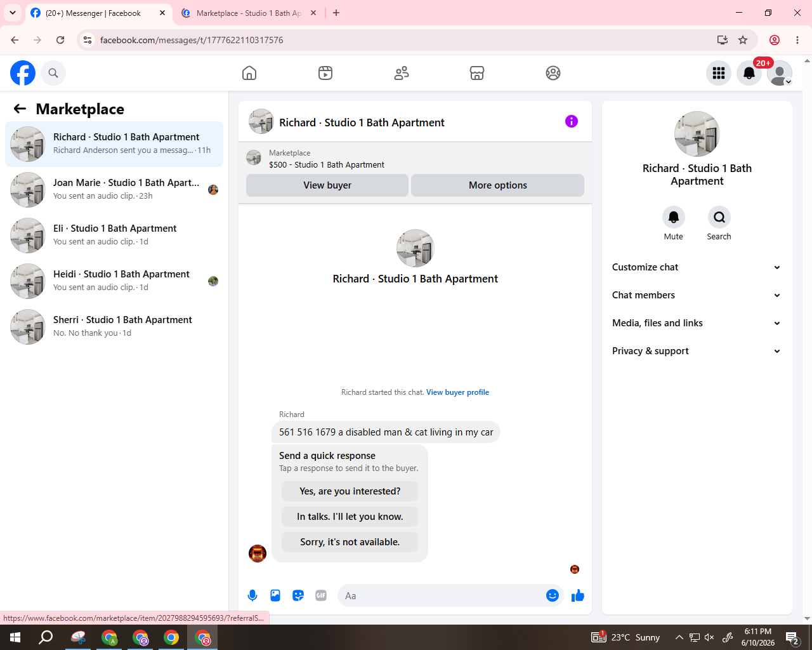This screenshot has width=812, height=650.
Task: Record a voice clip with the microphone icon
Action: [x=252, y=595]
